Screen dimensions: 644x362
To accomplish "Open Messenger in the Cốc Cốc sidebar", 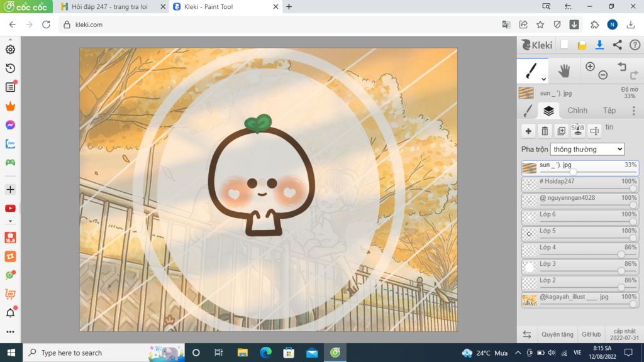I will [10, 125].
